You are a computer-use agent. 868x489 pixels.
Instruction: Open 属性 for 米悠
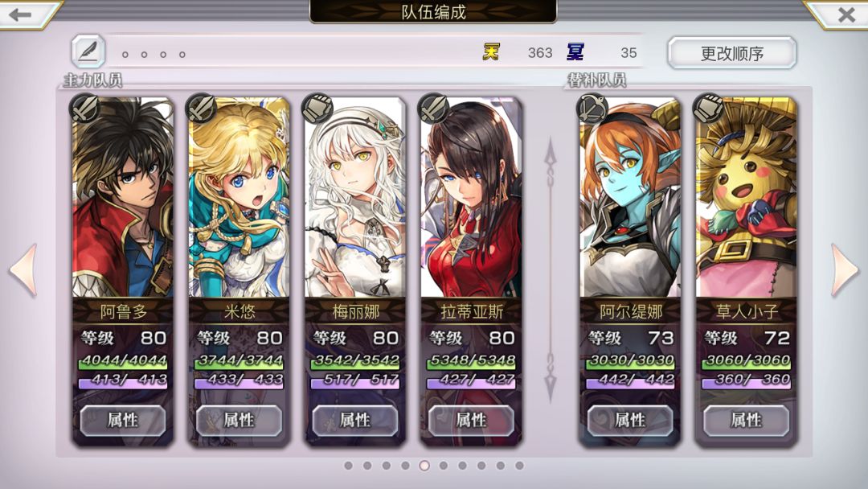tap(240, 421)
